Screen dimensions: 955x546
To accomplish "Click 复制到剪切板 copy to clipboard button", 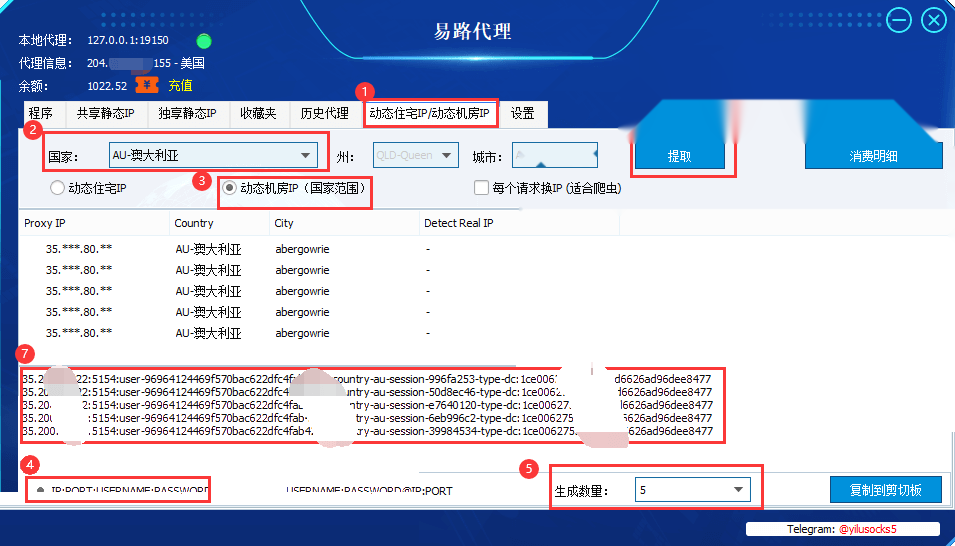I will click(x=886, y=490).
